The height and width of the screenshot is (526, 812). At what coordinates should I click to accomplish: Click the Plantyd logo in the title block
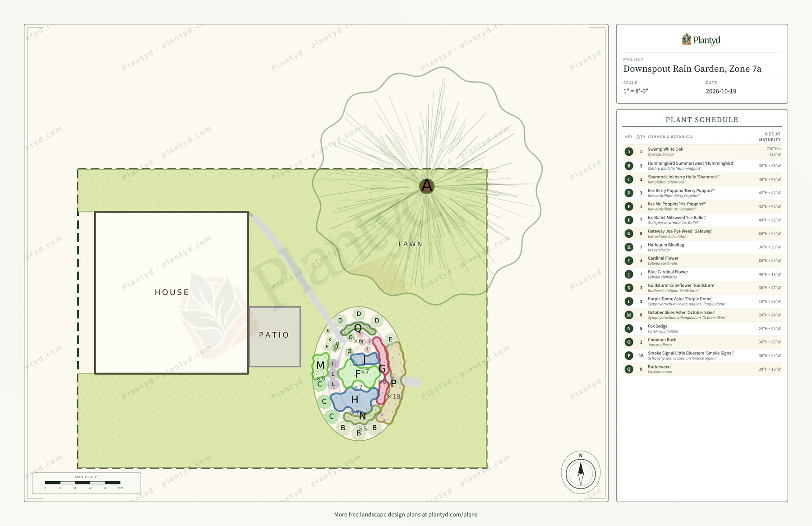pyautogui.click(x=701, y=40)
